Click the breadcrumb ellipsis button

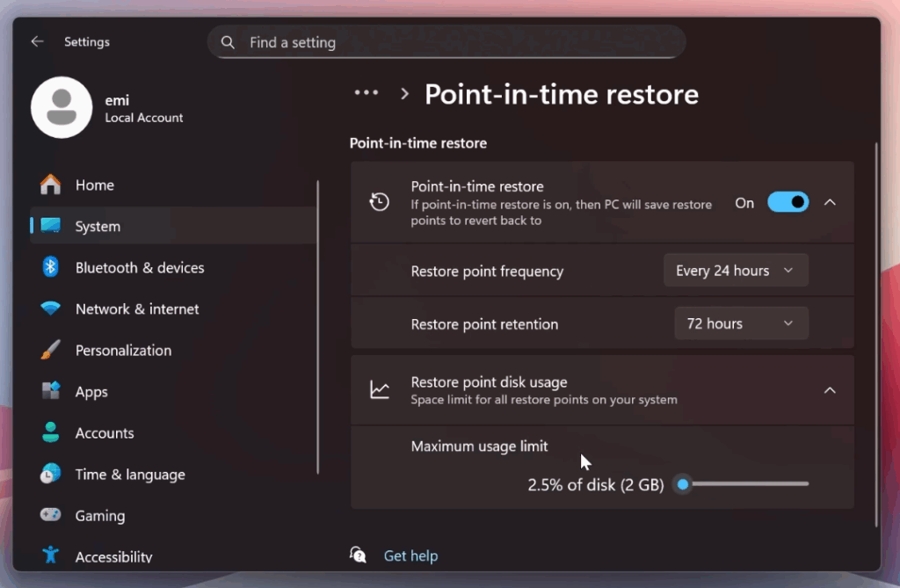[x=366, y=93]
